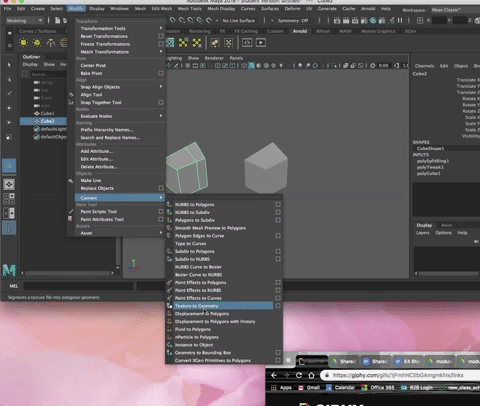Expand Evaluate Nodes submenu
The image size is (480, 406).
(161, 116)
